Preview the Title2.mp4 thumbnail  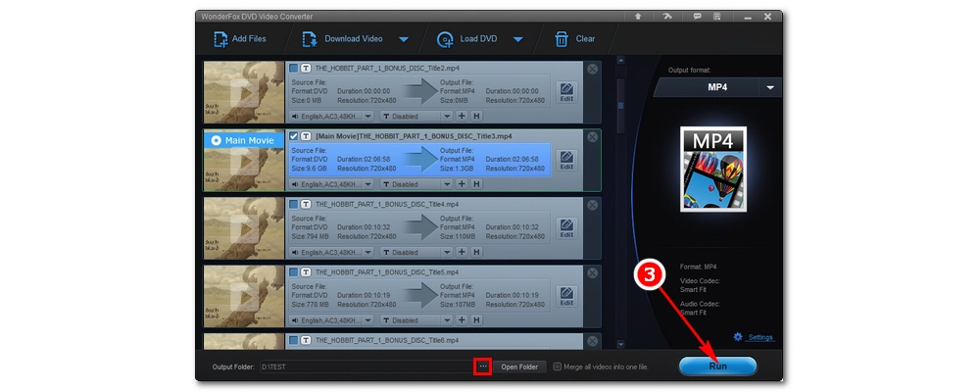pos(244,92)
